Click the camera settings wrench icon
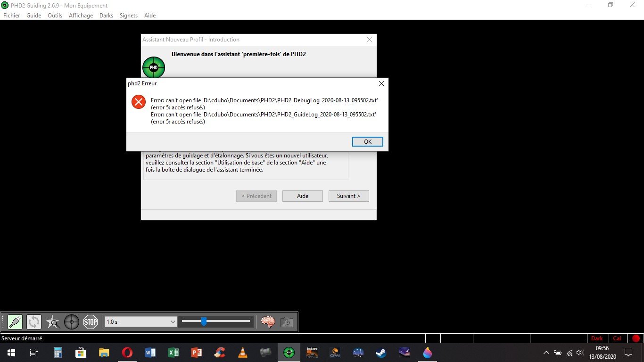Screen dimensions: 644x362 click(287, 322)
